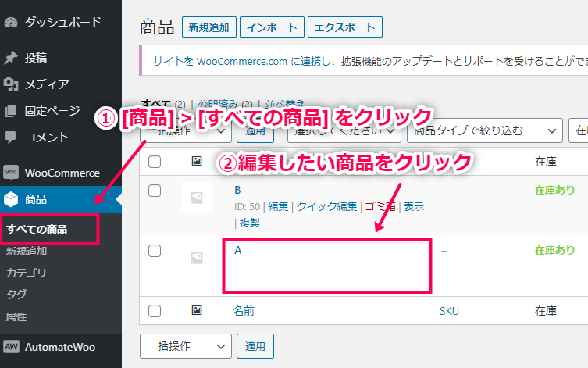Tick the select-all checkbox in table header
Image resolution: width=588 pixels, height=368 pixels.
tap(155, 162)
